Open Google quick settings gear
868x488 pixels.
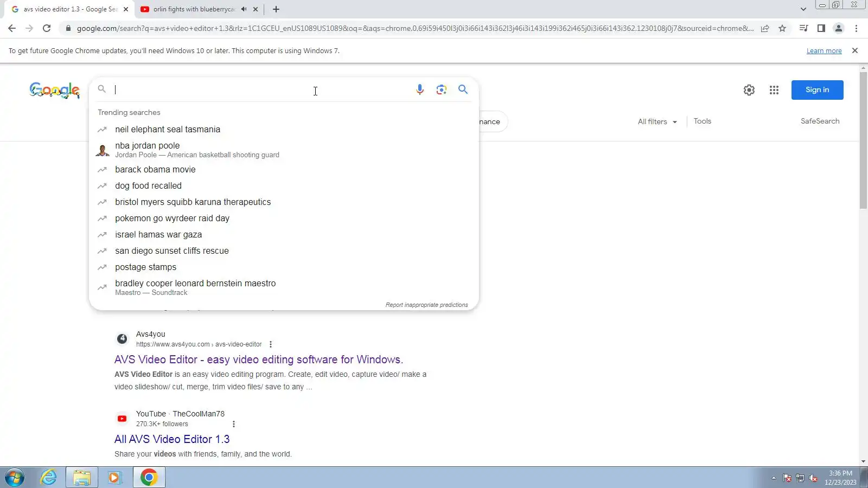749,90
